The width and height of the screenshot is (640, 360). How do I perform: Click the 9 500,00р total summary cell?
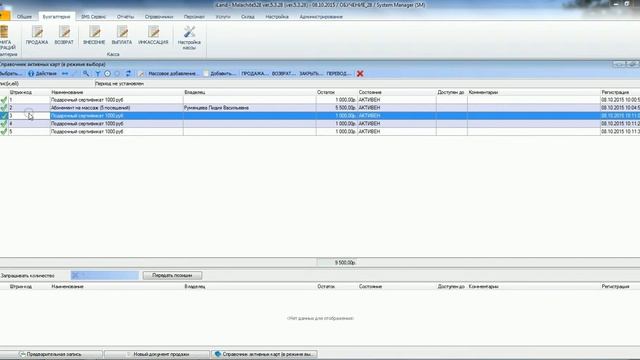pyautogui.click(x=337, y=262)
